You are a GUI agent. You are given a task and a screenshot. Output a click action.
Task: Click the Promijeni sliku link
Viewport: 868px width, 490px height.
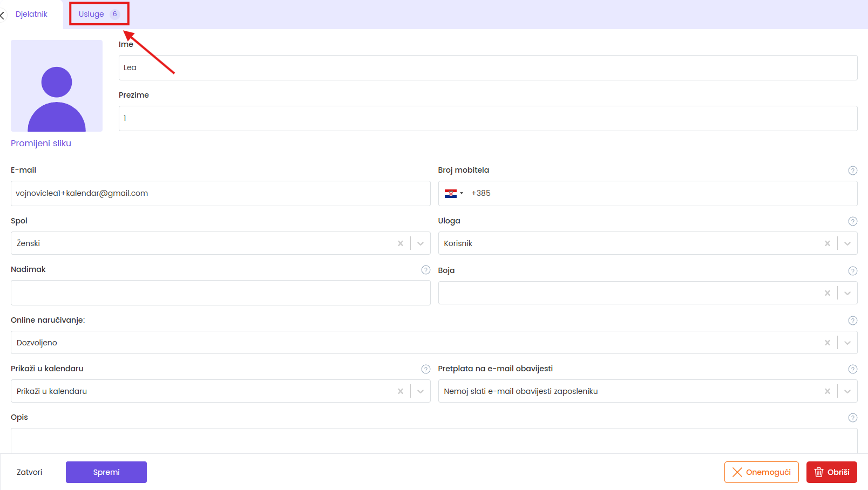tap(41, 143)
